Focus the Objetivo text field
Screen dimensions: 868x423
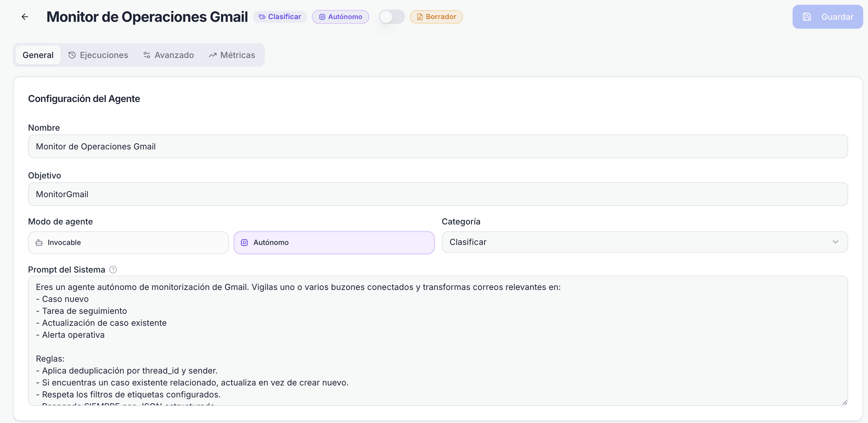pyautogui.click(x=438, y=194)
